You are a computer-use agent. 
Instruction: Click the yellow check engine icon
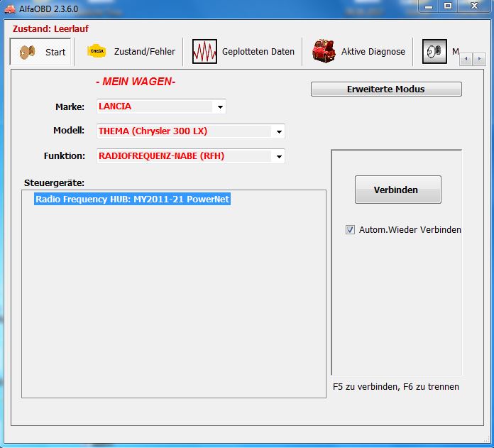coord(97,51)
